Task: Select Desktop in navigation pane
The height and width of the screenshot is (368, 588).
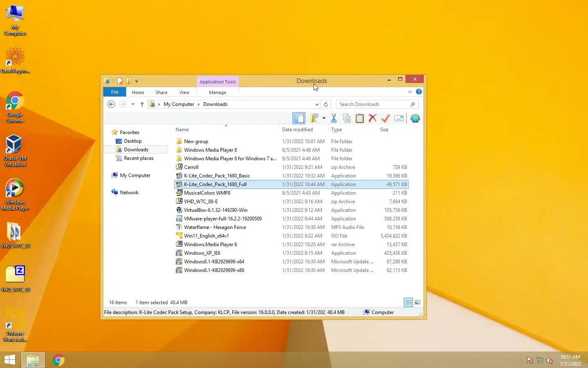Action: click(133, 141)
